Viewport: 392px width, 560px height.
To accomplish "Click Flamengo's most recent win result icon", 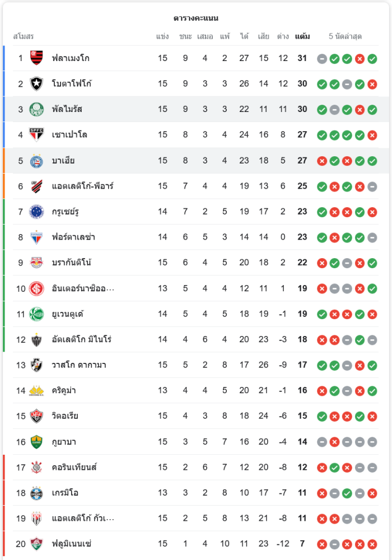I will click(372, 58).
